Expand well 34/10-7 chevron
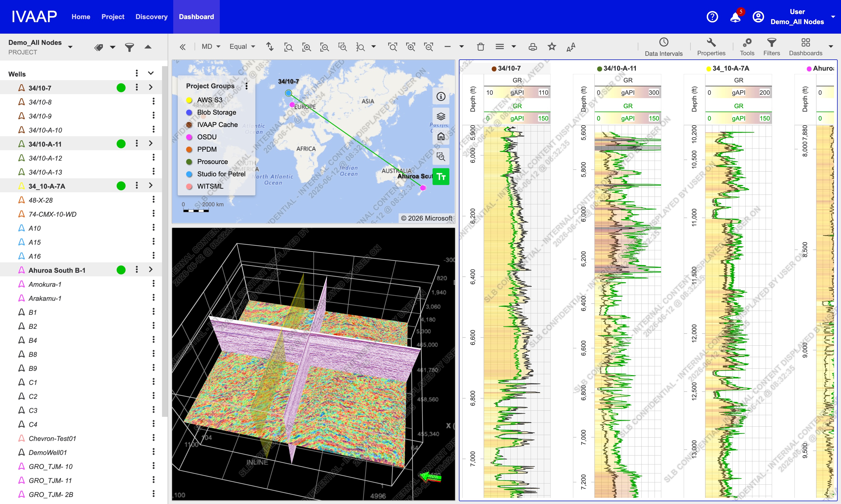 pos(151,87)
